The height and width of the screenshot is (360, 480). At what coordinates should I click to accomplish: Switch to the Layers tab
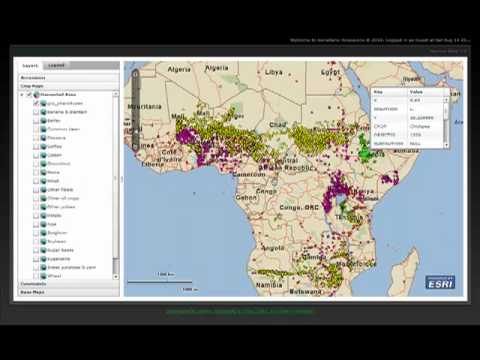pyautogui.click(x=30, y=66)
